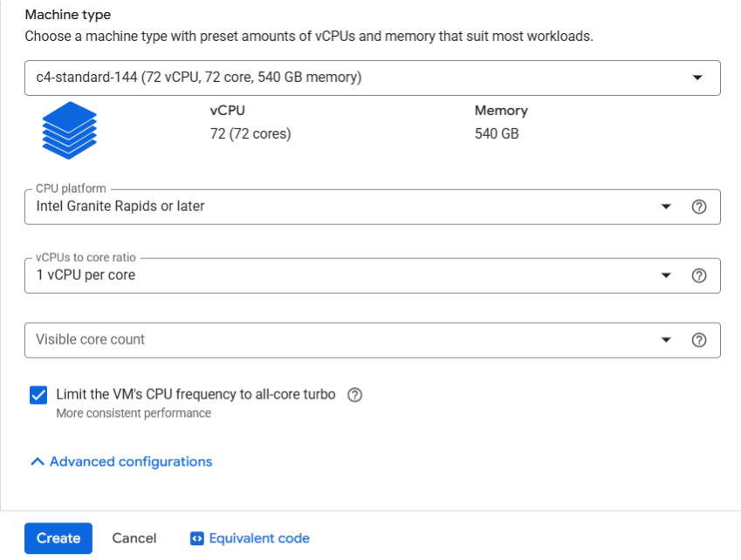Click the Visible core count dropdown arrow
Image resolution: width=741 pixels, height=560 pixels.
pos(667,339)
